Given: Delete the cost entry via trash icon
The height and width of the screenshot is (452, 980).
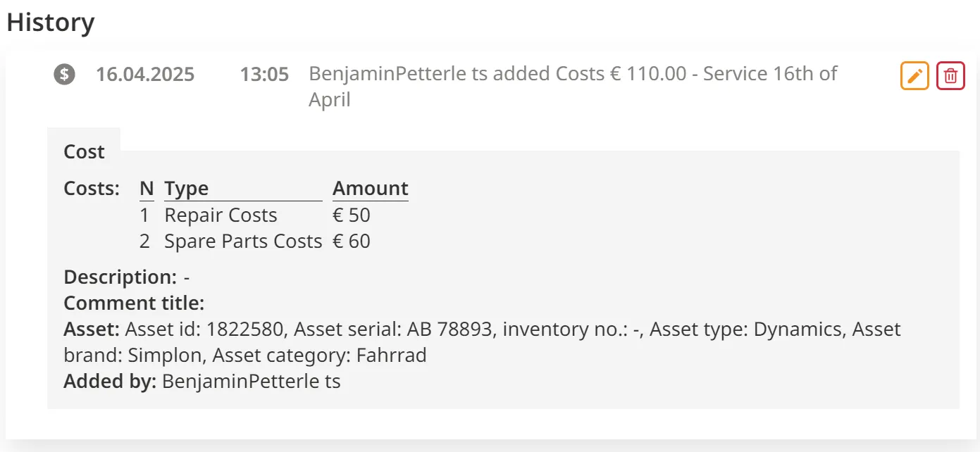Looking at the screenshot, I should 950,76.
